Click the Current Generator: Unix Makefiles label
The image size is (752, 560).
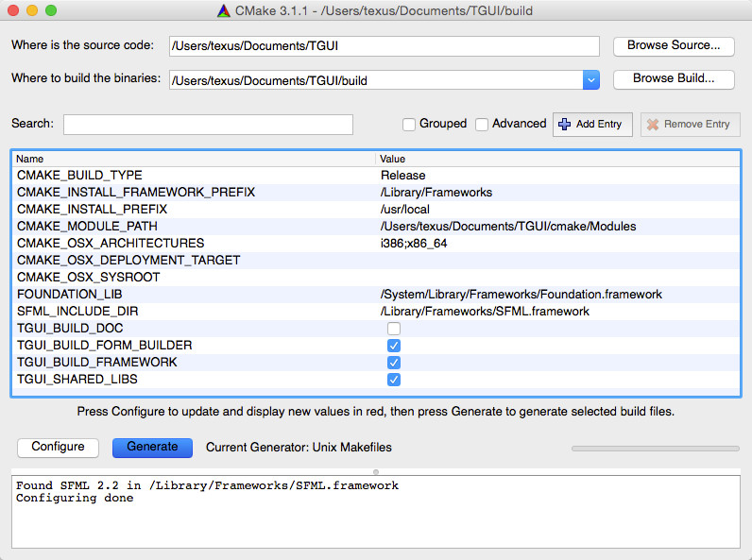click(x=299, y=448)
